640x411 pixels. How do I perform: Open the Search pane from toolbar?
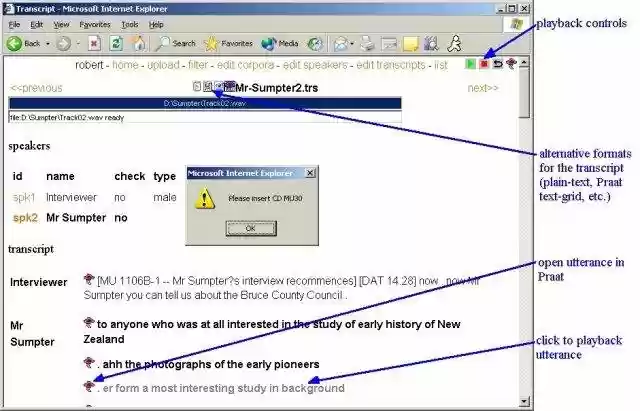(x=175, y=43)
